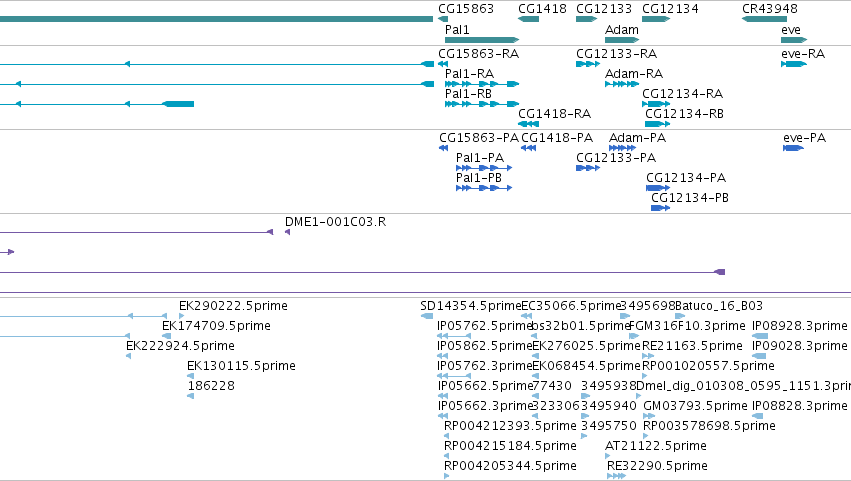Screen dimensions: 851x481
Task: Click the EK068454.5prime EST label
Action: tap(587, 366)
